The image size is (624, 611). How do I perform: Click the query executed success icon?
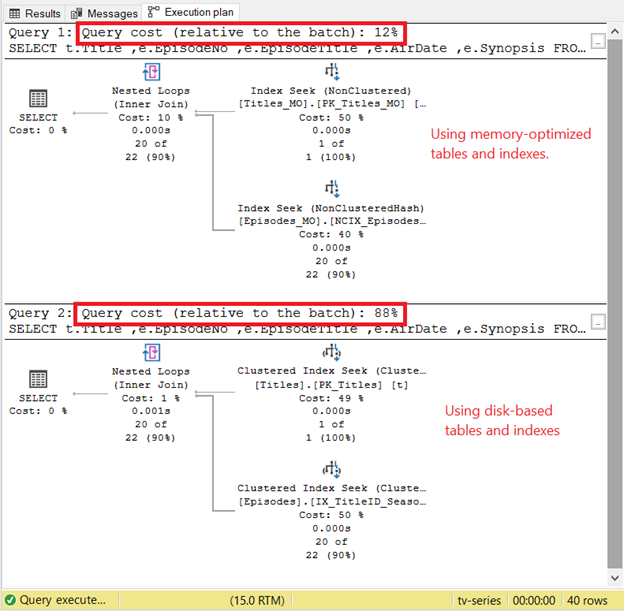(x=10, y=600)
